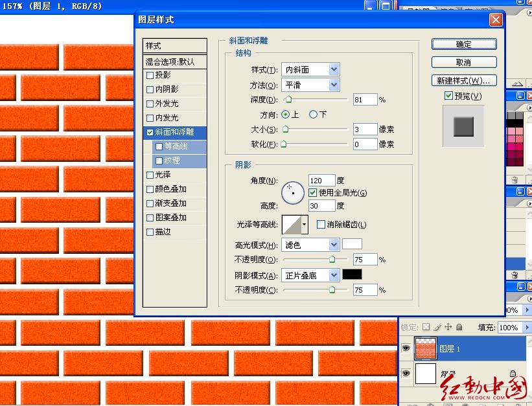Click 软化 soften slider handle

284,144
